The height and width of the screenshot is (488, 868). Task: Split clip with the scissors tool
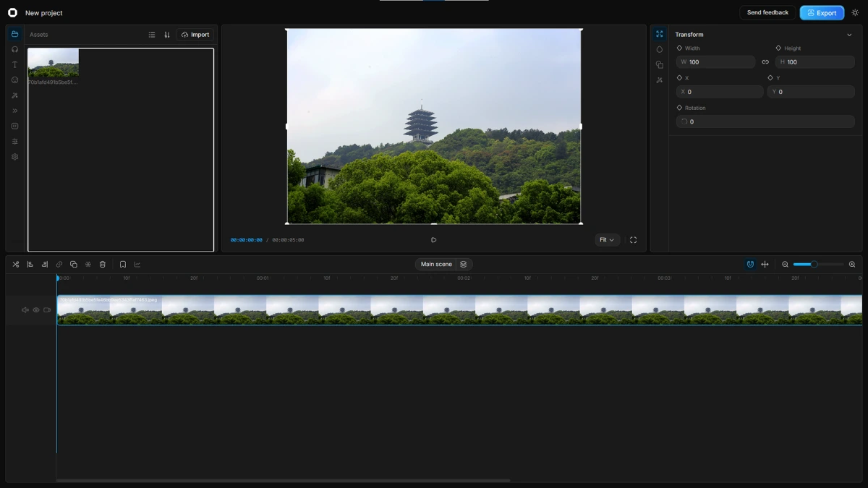(x=16, y=265)
